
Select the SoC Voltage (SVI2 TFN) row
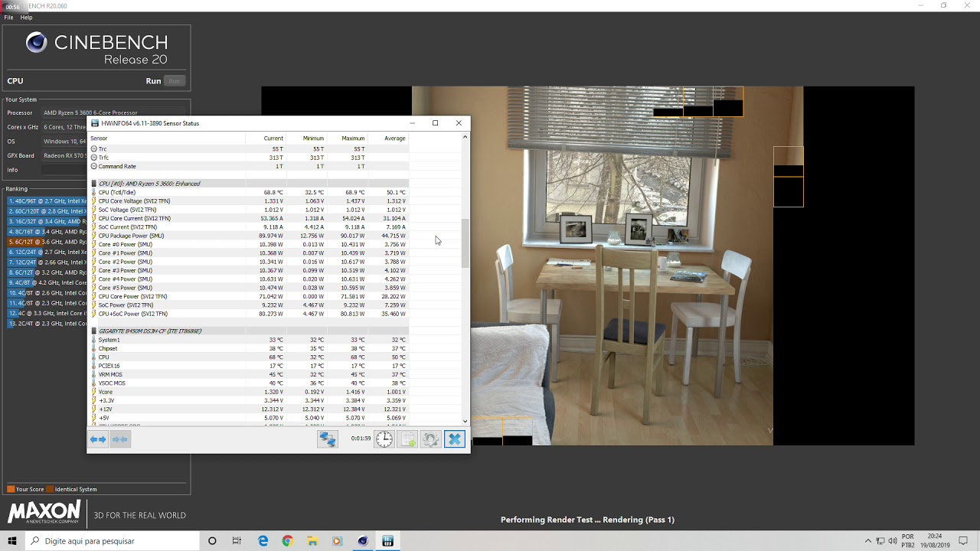point(249,210)
